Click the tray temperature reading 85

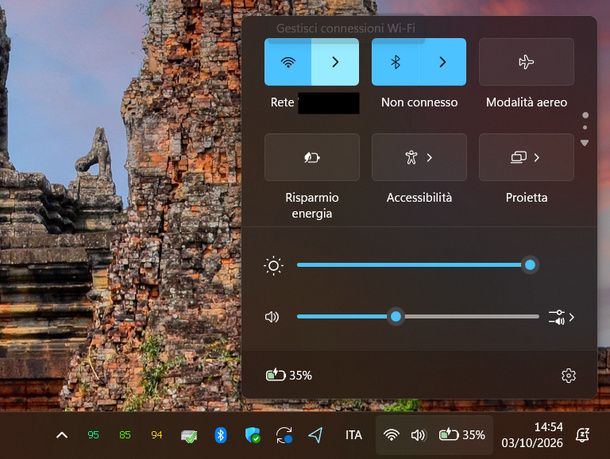click(x=125, y=435)
